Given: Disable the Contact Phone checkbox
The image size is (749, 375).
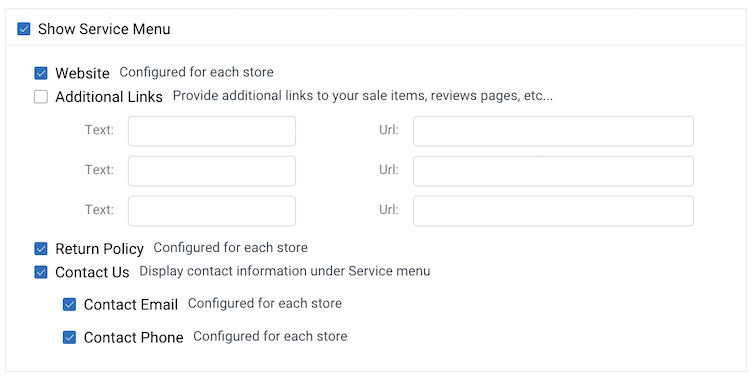Looking at the screenshot, I should tap(70, 338).
